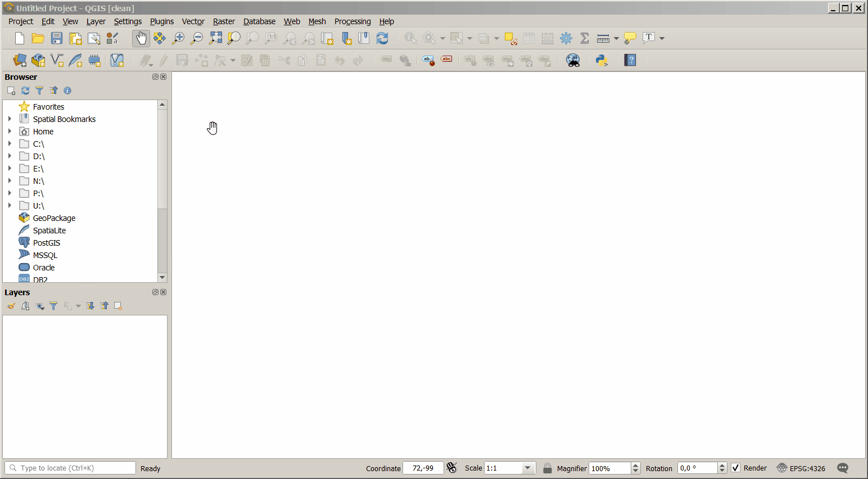The image size is (868, 479).
Task: Toggle the Render checkbox in status bar
Action: coord(736,468)
